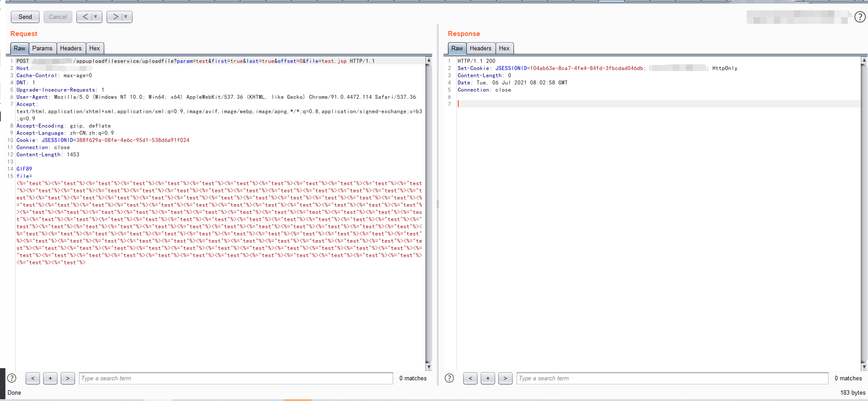868x401 pixels.
Task: Open Repeater help question mark icon
Action: (x=859, y=17)
